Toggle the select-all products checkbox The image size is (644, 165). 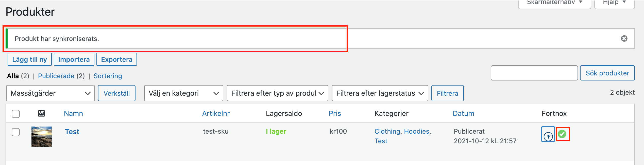pos(16,114)
